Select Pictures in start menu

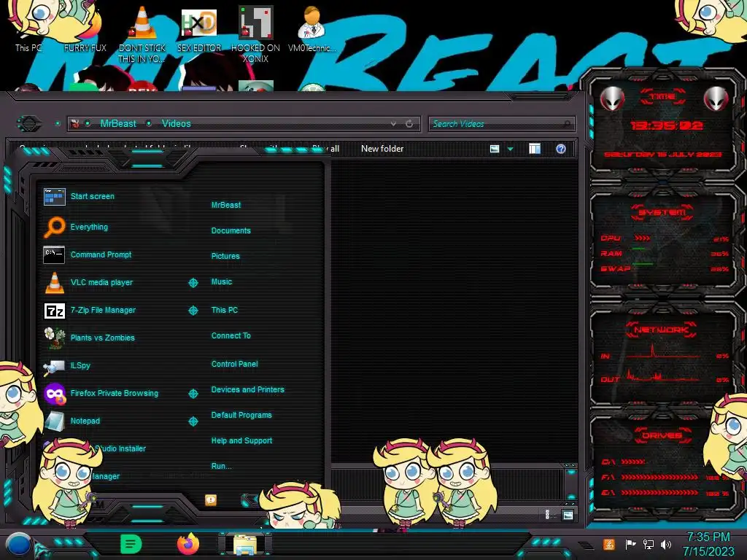point(225,256)
